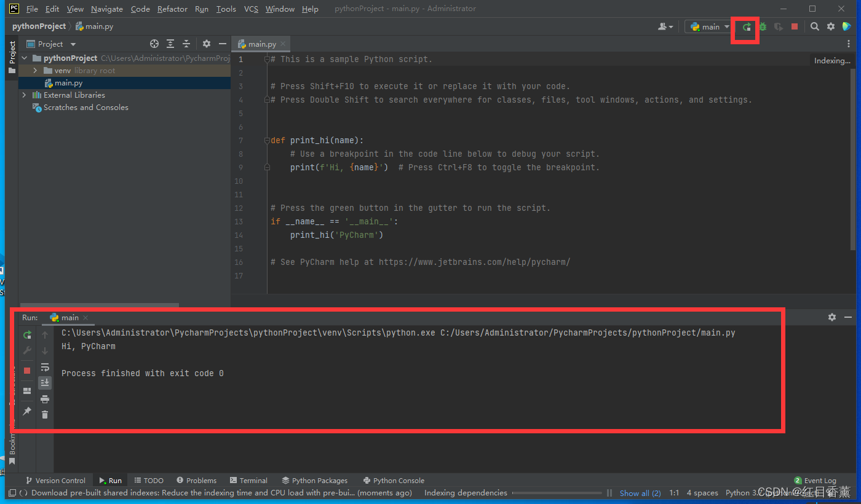
Task: Open the Navigate menu
Action: click(x=107, y=9)
